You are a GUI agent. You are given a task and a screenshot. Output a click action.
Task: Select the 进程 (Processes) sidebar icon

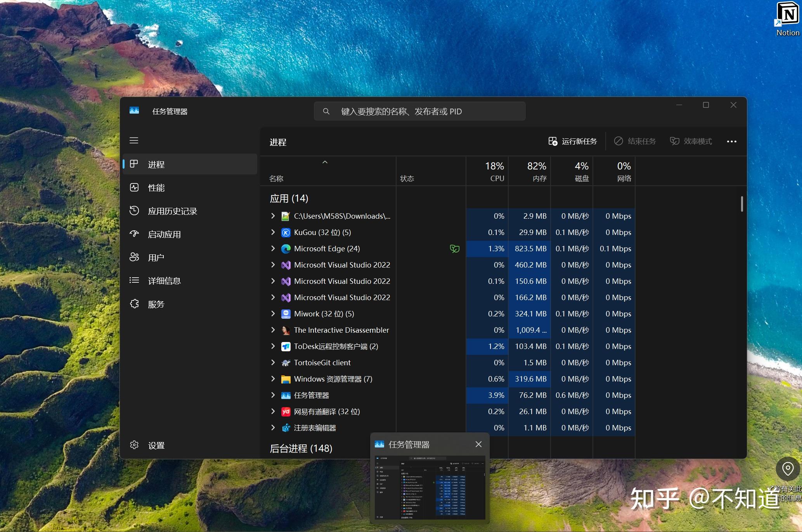[134, 164]
